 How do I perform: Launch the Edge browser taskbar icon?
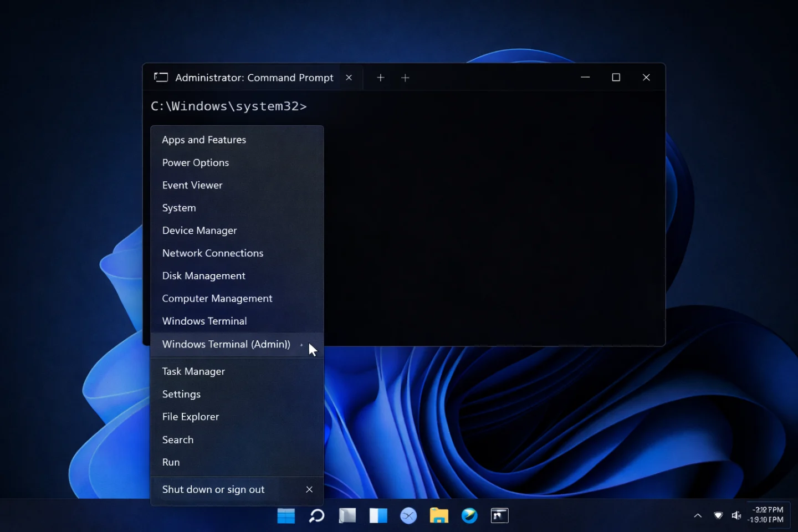tap(469, 516)
